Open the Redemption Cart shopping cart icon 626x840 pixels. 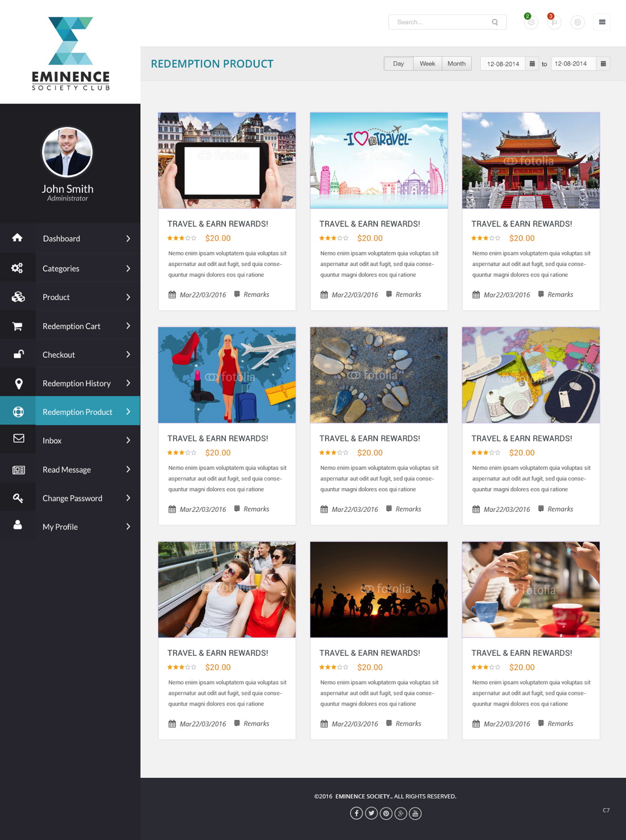coord(17,325)
